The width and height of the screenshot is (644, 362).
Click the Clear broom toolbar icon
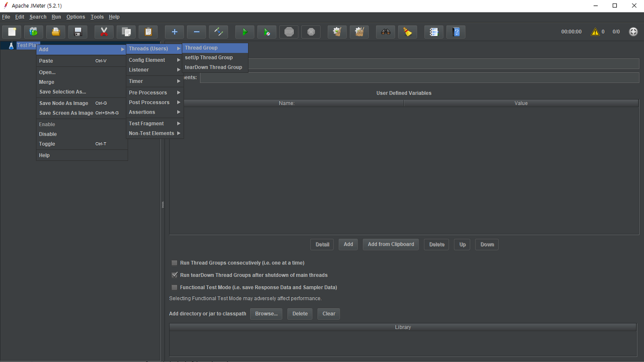tap(338, 32)
